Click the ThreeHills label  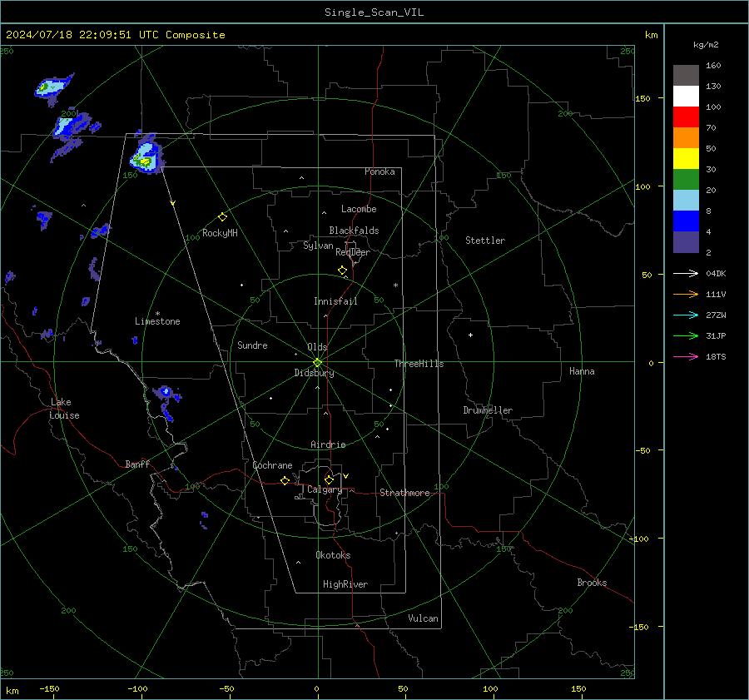pos(419,364)
